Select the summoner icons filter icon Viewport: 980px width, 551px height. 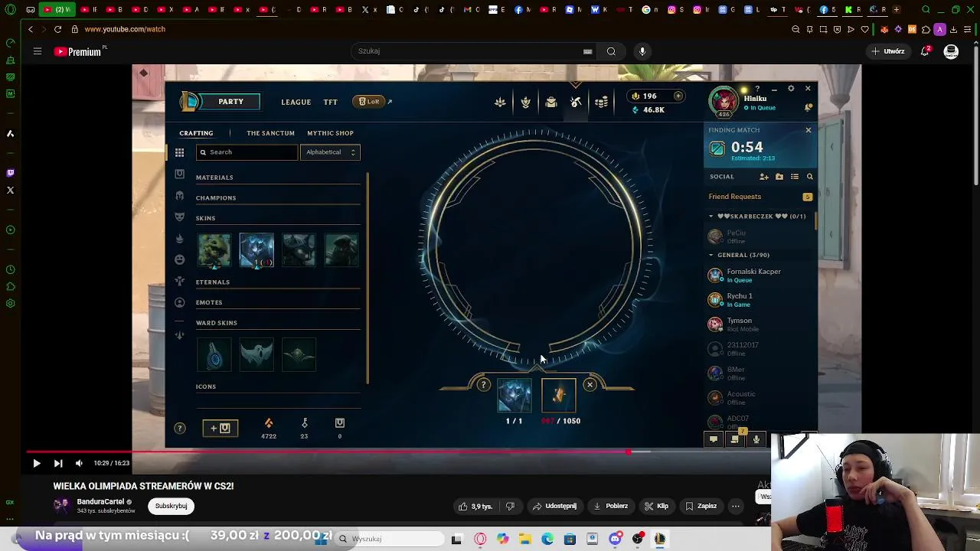coord(179,302)
